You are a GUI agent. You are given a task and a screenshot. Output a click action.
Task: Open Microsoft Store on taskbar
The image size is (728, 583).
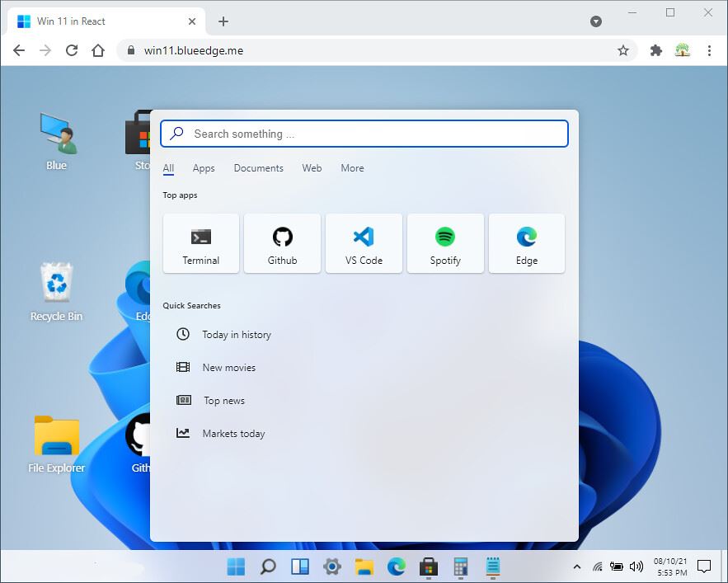click(429, 567)
